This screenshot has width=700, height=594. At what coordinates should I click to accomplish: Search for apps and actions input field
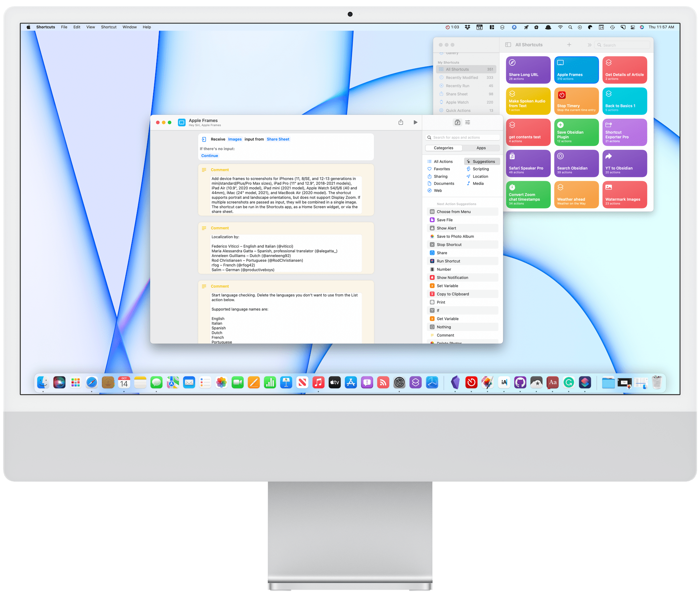pos(461,137)
